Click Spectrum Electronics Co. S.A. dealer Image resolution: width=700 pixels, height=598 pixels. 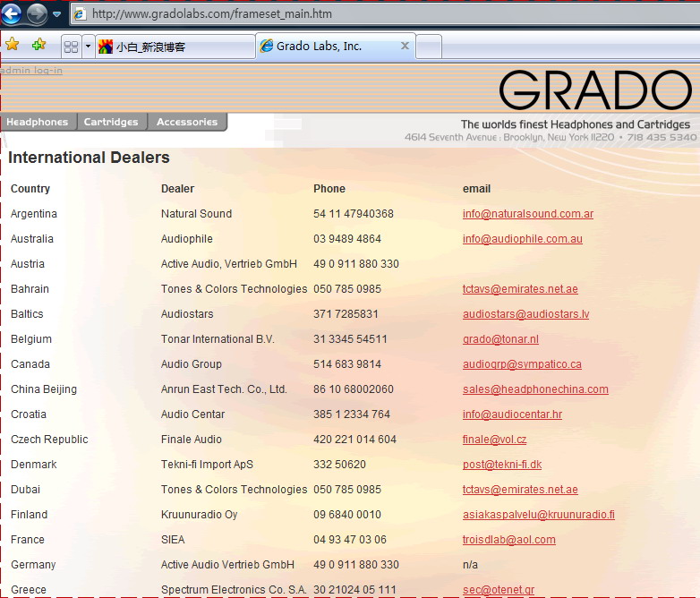234,590
